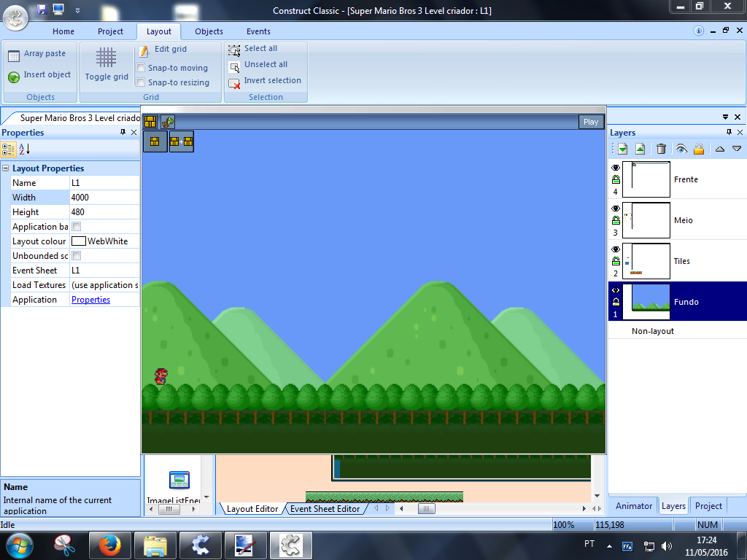Click the Width value field 4000
Image resolution: width=747 pixels, height=560 pixels.
104,198
